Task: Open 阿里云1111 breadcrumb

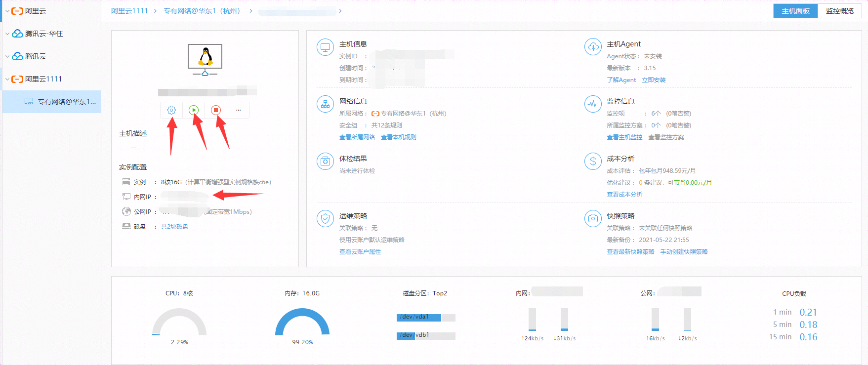Action: pos(129,11)
